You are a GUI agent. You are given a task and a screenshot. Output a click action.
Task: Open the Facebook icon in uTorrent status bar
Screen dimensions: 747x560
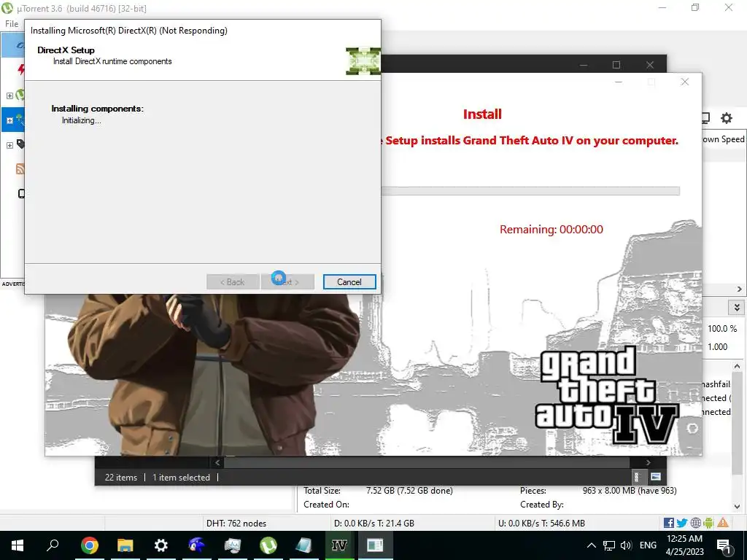[669, 523]
